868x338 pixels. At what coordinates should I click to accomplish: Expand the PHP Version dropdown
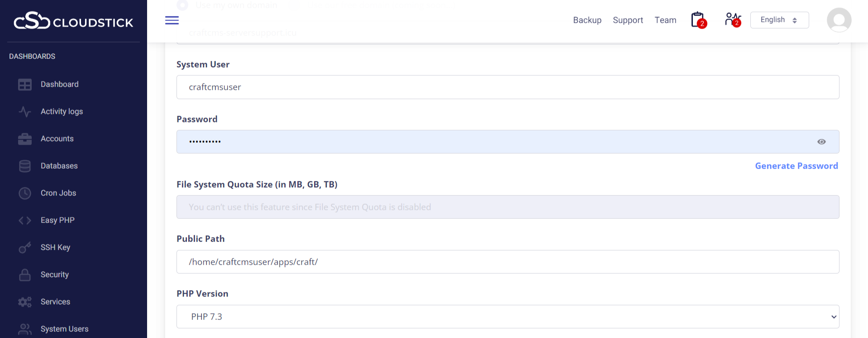coord(507,317)
